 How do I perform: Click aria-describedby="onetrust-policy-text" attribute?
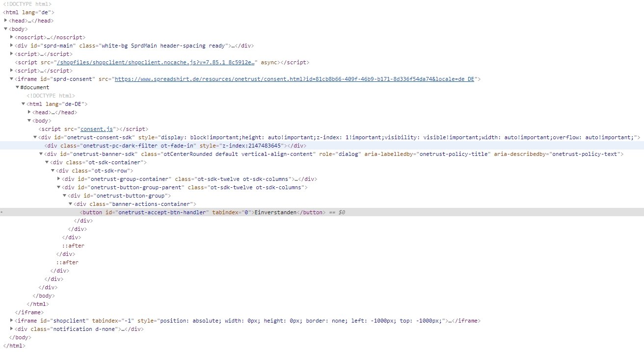[557, 154]
